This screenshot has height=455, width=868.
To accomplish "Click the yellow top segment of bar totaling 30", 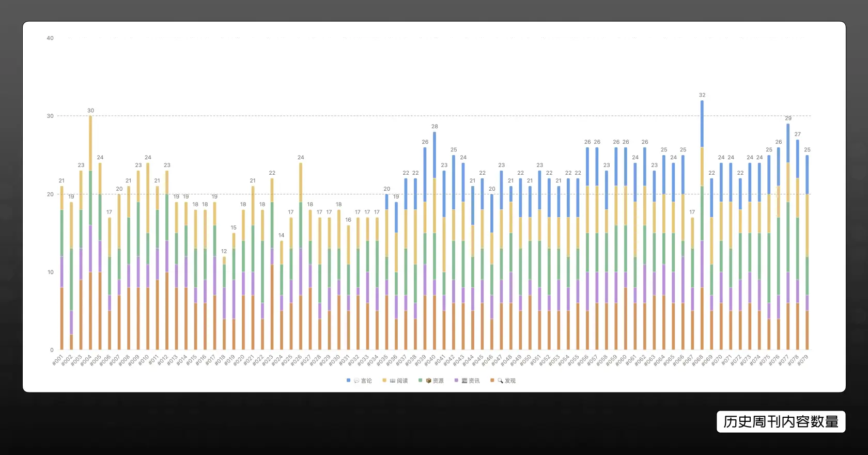I will click(x=90, y=143).
